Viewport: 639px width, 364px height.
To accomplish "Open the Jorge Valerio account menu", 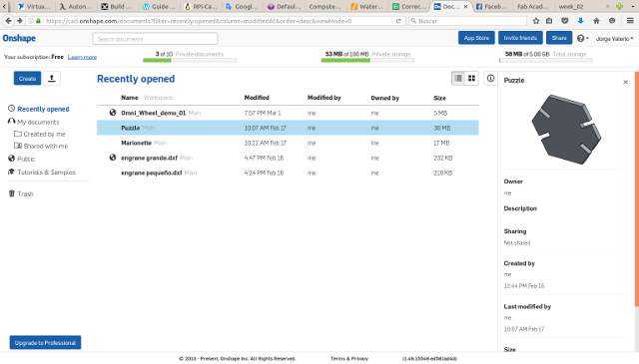I will point(615,39).
